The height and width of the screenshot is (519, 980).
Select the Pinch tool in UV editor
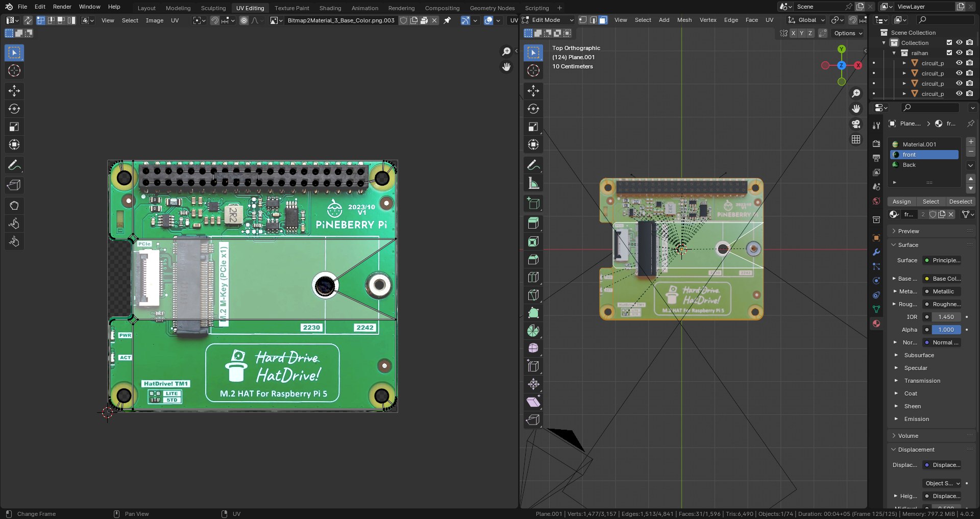click(x=14, y=241)
